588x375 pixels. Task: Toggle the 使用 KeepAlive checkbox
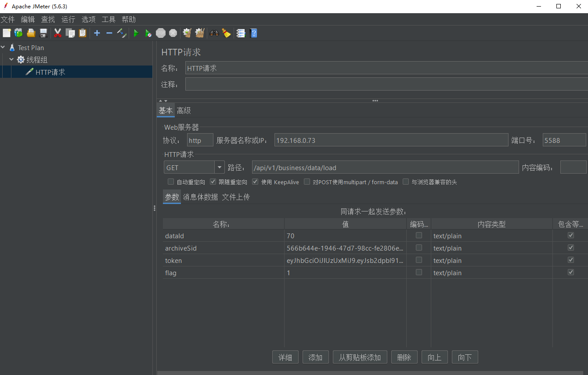click(x=255, y=182)
